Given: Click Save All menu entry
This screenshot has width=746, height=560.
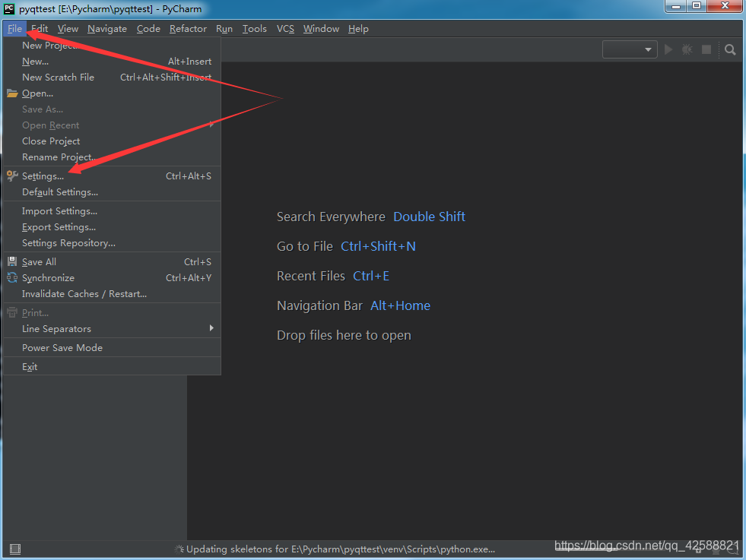Looking at the screenshot, I should pyautogui.click(x=113, y=262).
